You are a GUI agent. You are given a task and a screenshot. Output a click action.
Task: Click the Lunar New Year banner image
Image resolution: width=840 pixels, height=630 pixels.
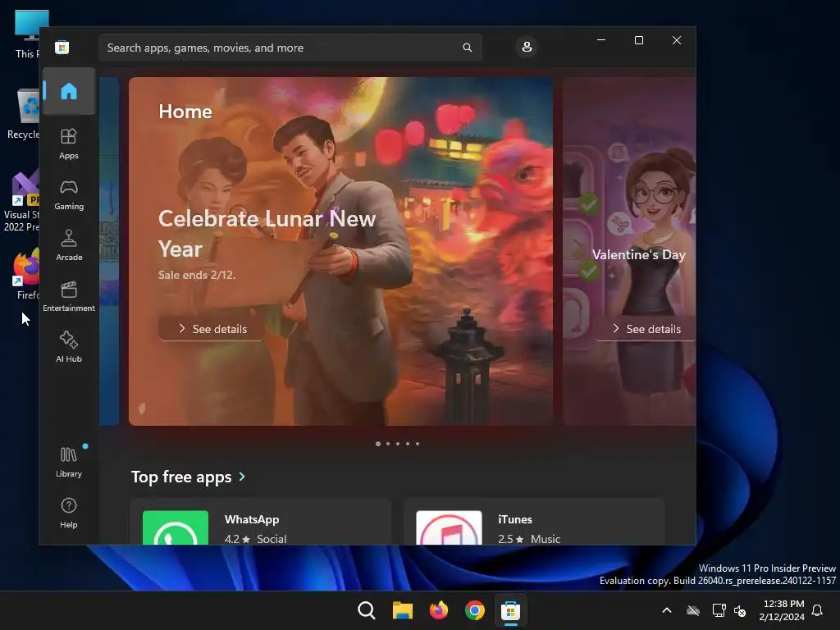340,251
